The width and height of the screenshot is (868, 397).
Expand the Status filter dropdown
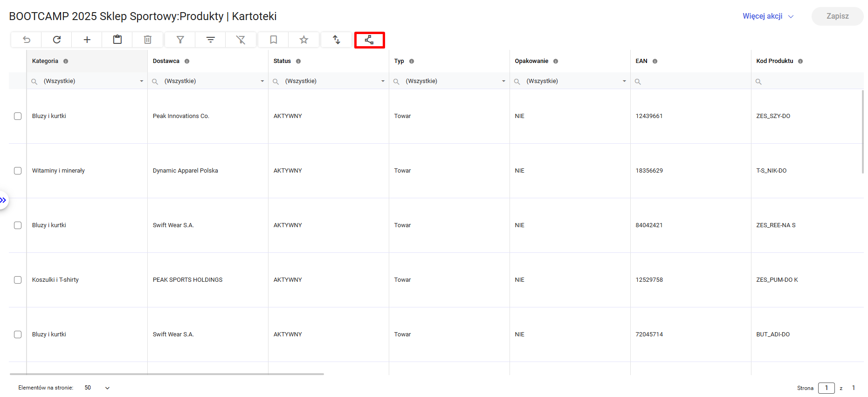coord(383,81)
